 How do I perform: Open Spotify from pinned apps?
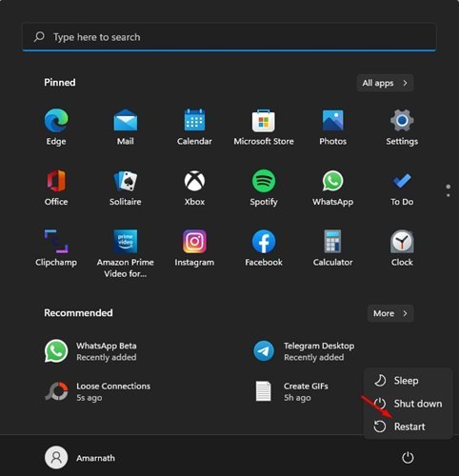click(264, 188)
